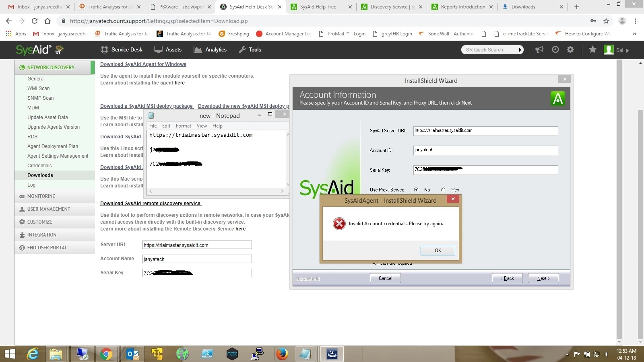Viewport: 644px width, 362px height.
Task: Click the browser forward arrow
Action: 22,21
